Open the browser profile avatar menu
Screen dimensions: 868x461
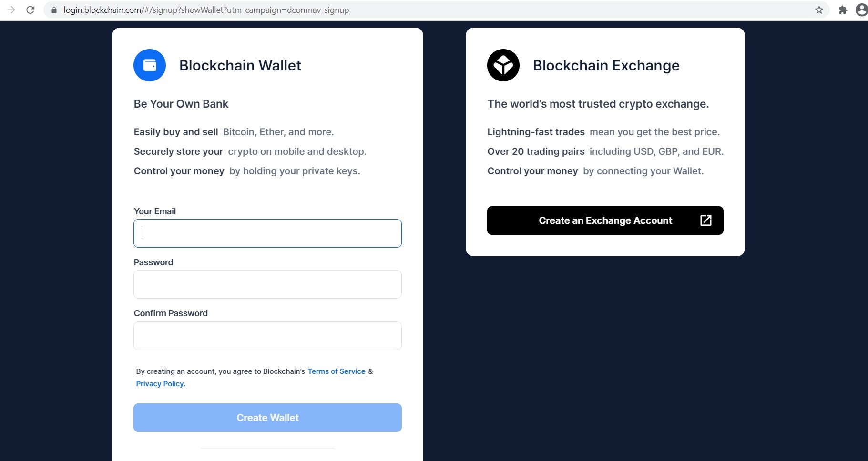861,10
